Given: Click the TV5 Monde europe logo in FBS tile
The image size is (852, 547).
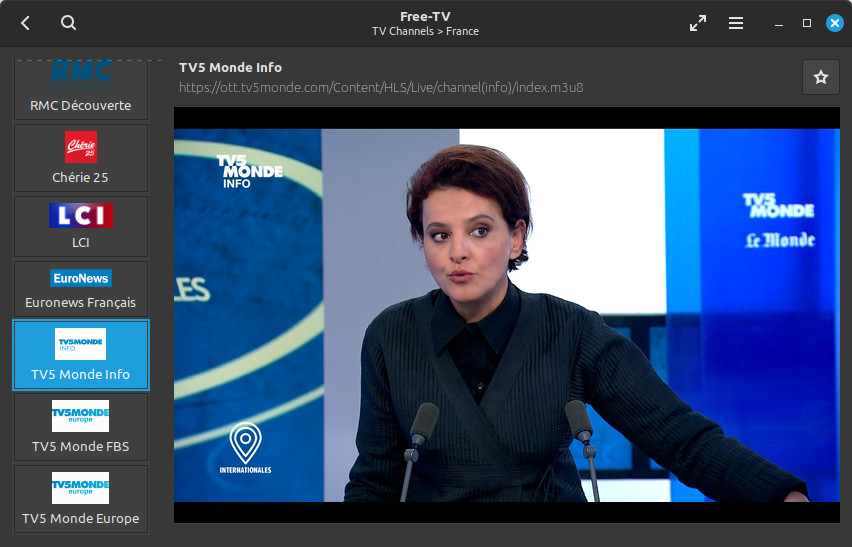Looking at the screenshot, I should [x=80, y=416].
